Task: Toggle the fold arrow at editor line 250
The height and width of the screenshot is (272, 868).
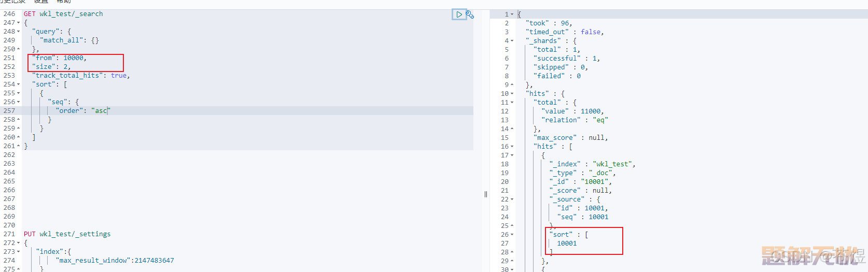Action: pyautogui.click(x=19, y=49)
